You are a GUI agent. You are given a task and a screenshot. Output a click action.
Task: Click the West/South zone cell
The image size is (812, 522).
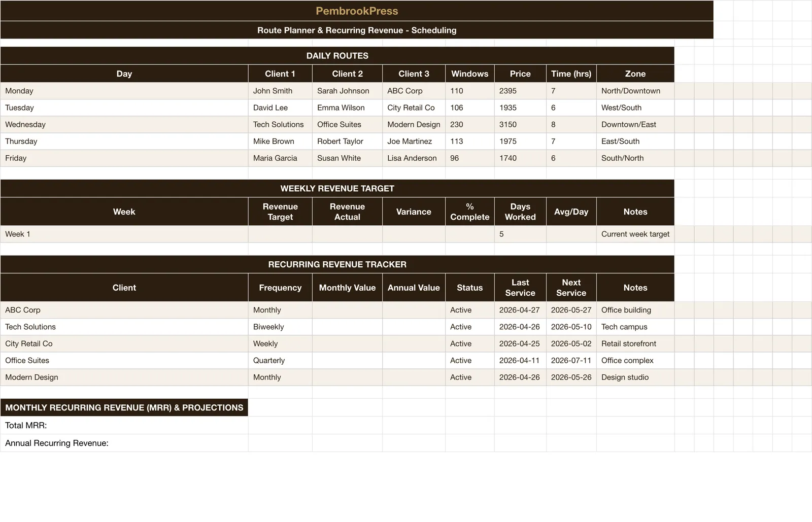635,108
